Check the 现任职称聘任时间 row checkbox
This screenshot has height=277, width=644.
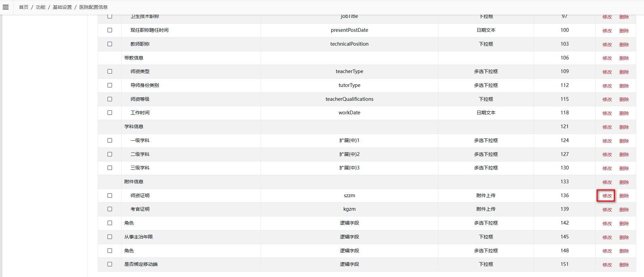(x=110, y=30)
